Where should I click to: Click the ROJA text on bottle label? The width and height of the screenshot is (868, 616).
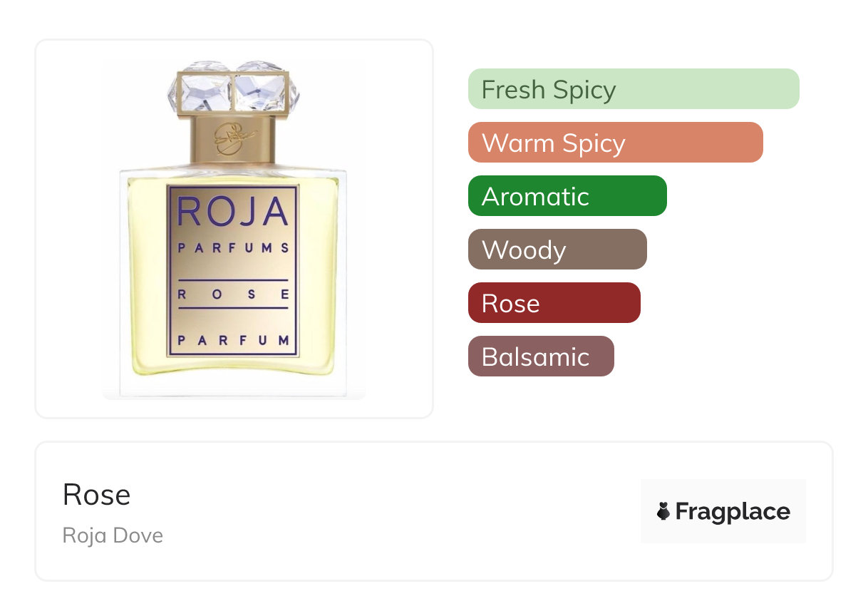pos(233,212)
